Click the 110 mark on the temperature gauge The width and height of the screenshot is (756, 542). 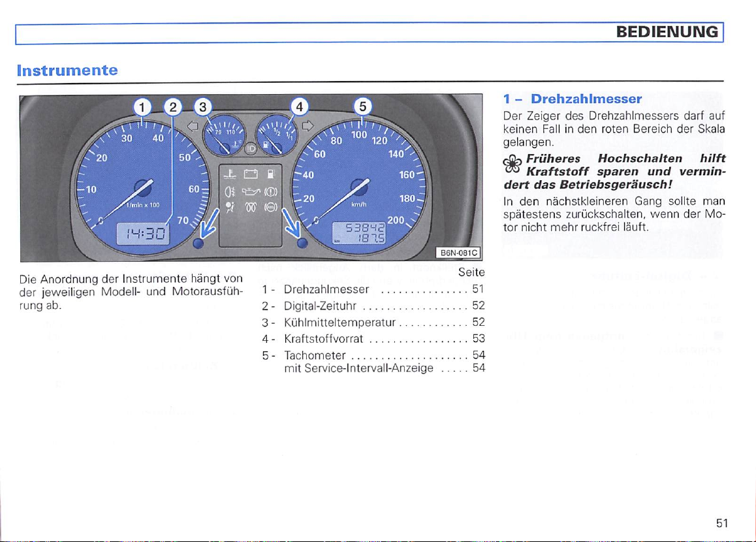pyautogui.click(x=231, y=132)
